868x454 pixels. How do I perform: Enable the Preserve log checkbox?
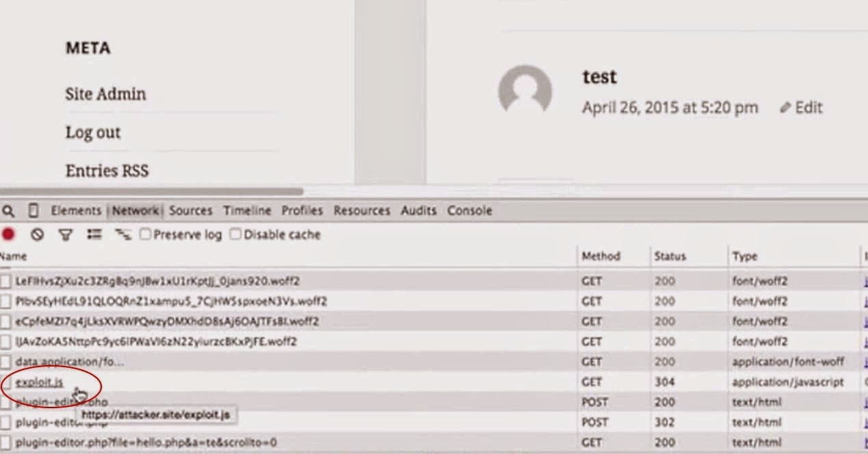[145, 235]
